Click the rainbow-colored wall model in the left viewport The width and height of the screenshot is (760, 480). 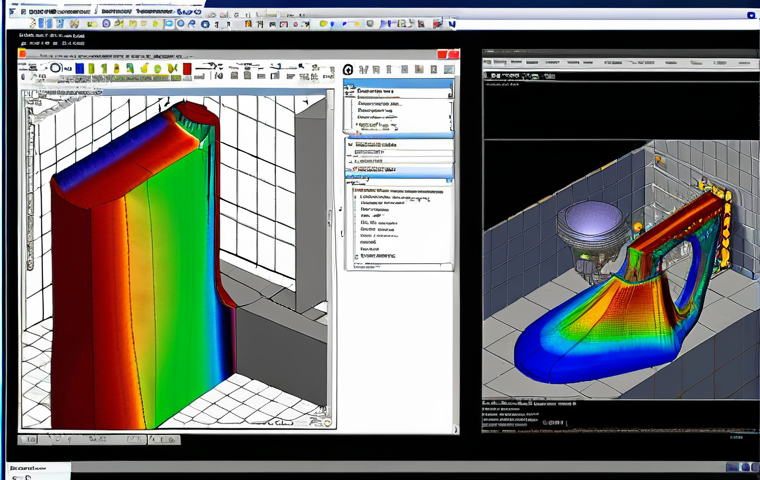(141, 267)
